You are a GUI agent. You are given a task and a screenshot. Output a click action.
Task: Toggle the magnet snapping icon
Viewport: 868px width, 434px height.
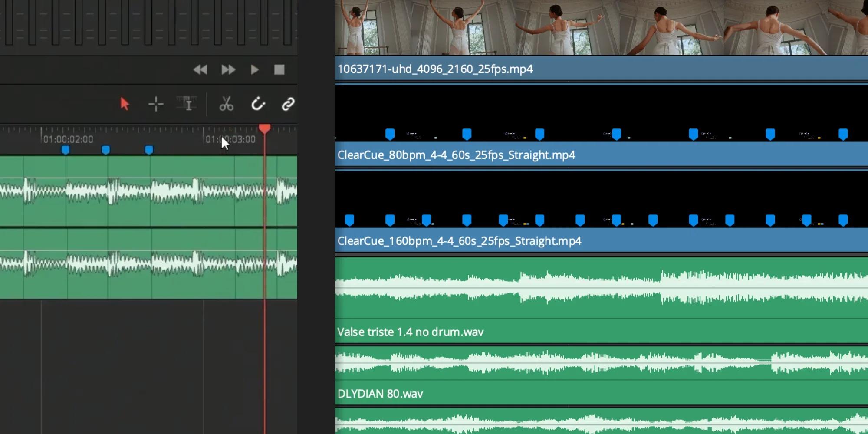coord(258,104)
